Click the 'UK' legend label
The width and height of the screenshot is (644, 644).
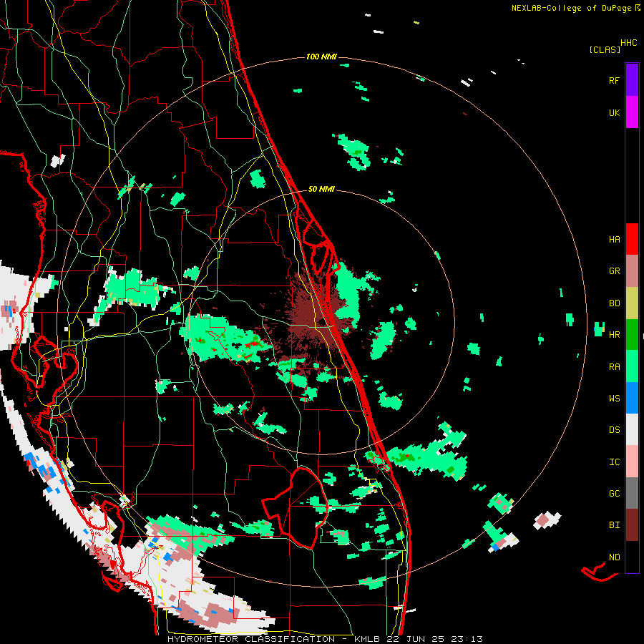coord(614,112)
